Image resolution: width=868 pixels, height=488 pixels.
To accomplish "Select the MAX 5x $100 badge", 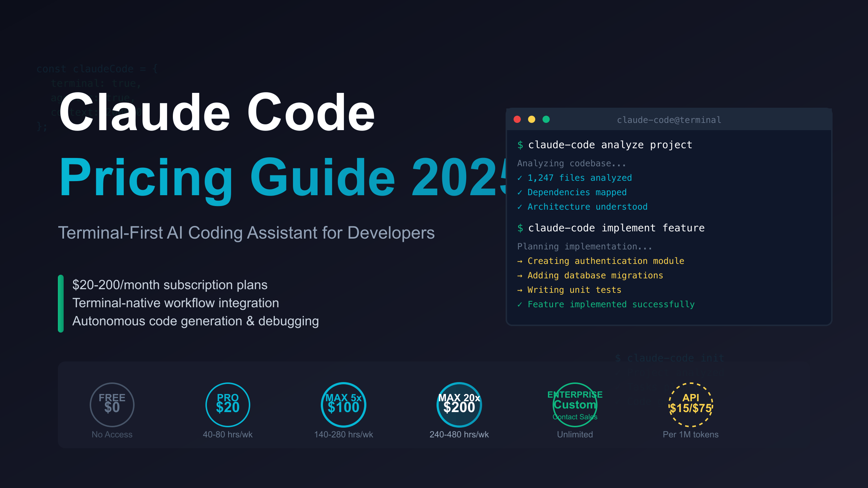I will [x=343, y=404].
